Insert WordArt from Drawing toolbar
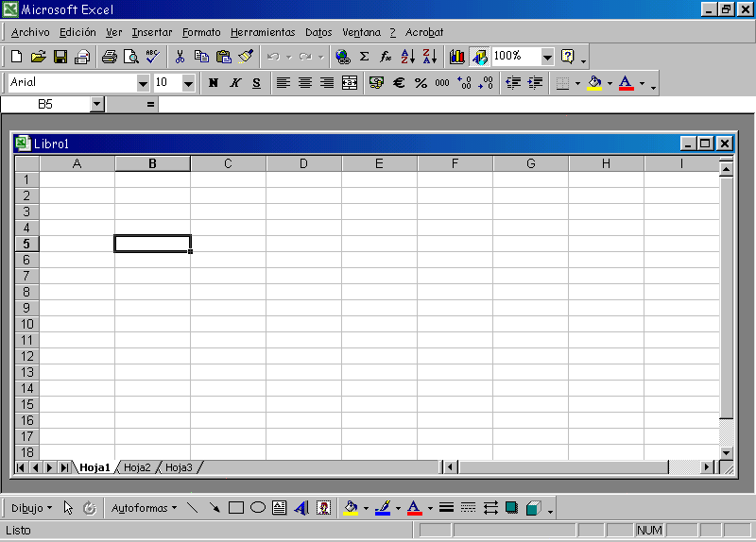This screenshot has width=756, height=542. click(301, 508)
